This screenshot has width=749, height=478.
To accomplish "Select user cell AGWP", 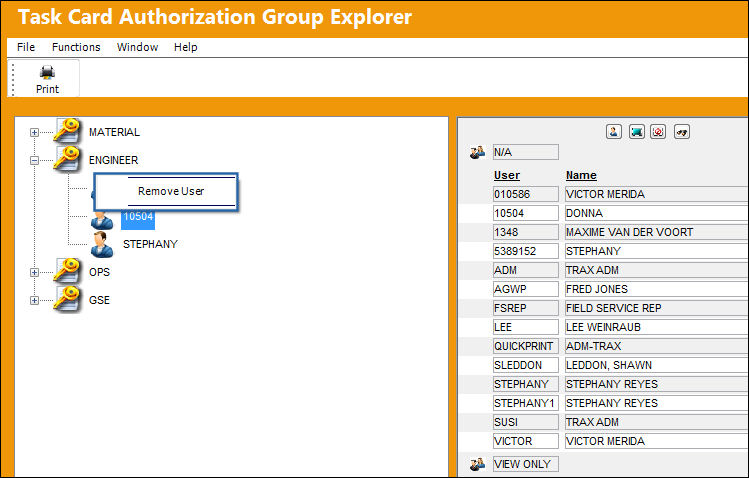I will click(x=525, y=289).
